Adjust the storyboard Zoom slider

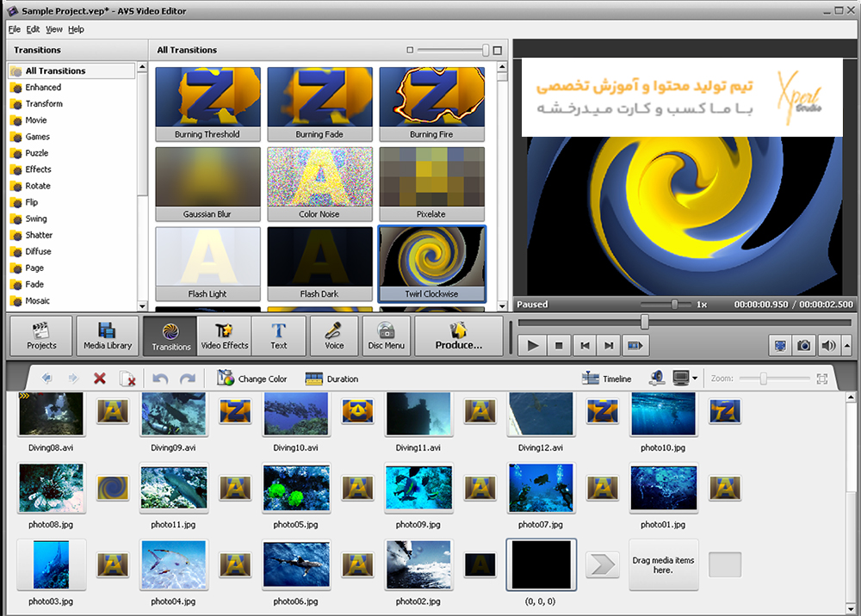click(763, 379)
